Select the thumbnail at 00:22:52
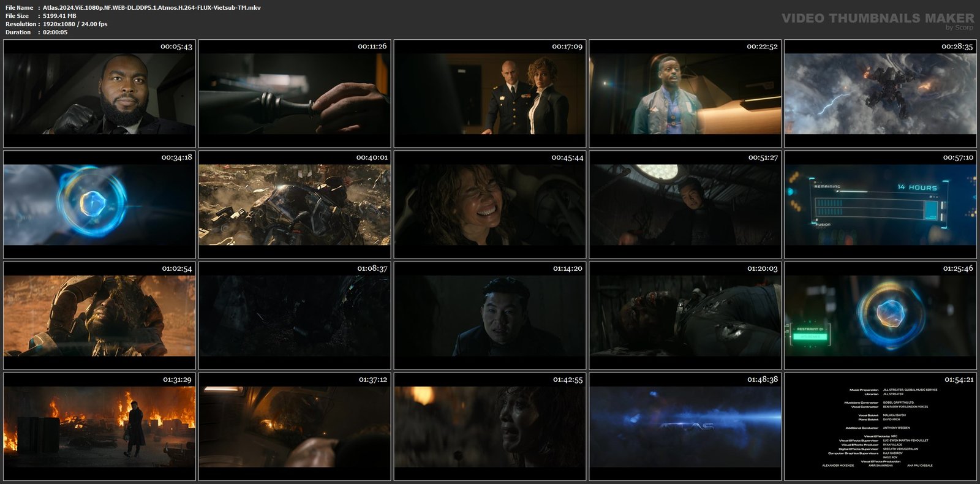 [x=685, y=94]
